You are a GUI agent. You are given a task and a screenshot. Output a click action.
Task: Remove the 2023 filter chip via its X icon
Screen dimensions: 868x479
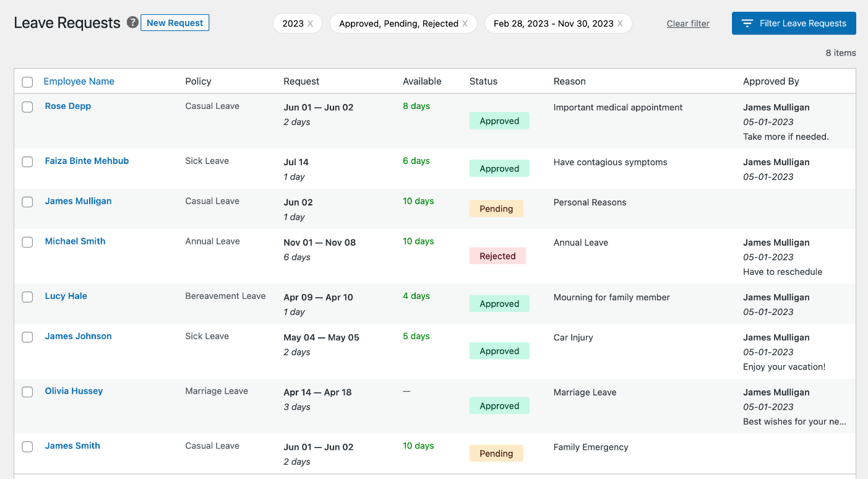pyautogui.click(x=312, y=23)
